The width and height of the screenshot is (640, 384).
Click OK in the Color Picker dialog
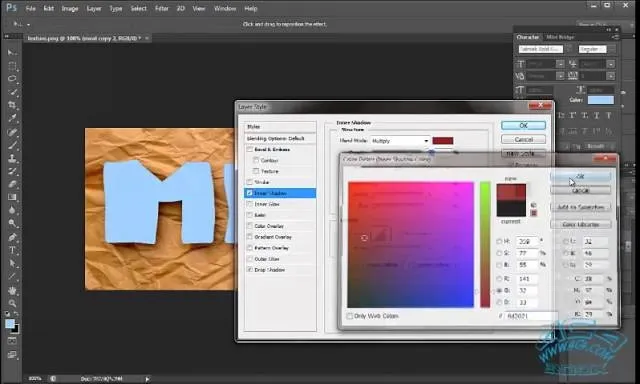580,177
